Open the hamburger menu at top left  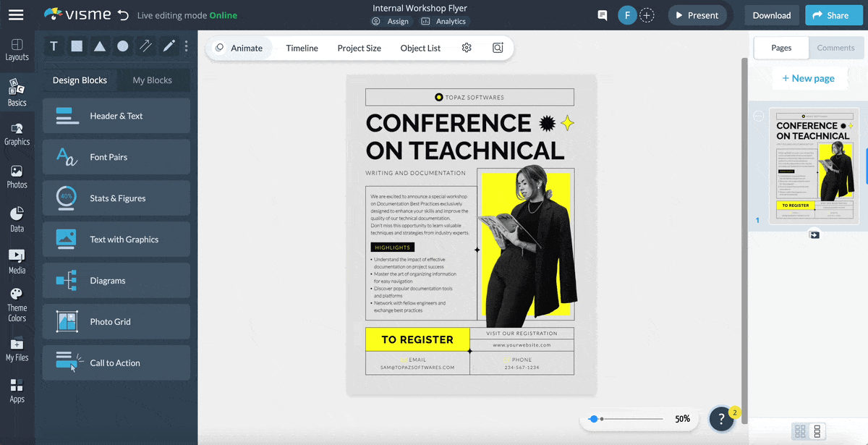[17, 14]
